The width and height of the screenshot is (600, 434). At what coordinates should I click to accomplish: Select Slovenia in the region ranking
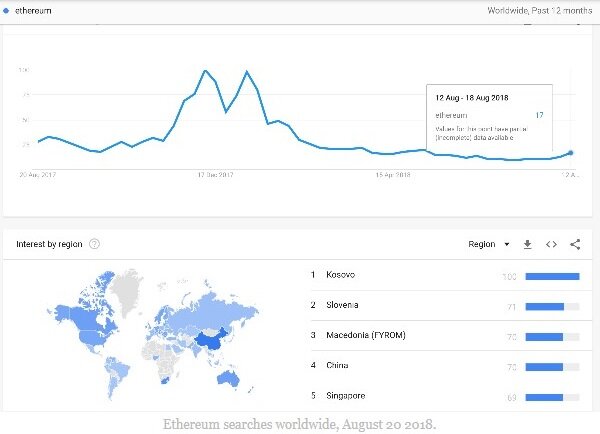click(342, 305)
